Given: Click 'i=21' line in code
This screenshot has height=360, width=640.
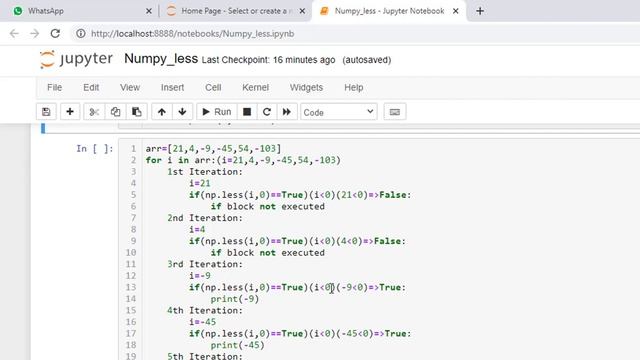Looking at the screenshot, I should pos(200,183).
